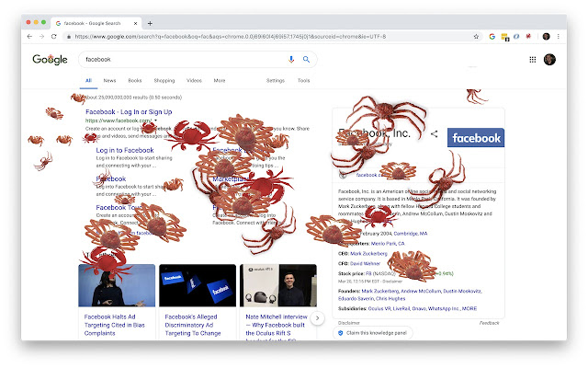This screenshot has height=368, width=588.
Task: Open the Dustin Moskovitz founder link
Action: click(462, 291)
